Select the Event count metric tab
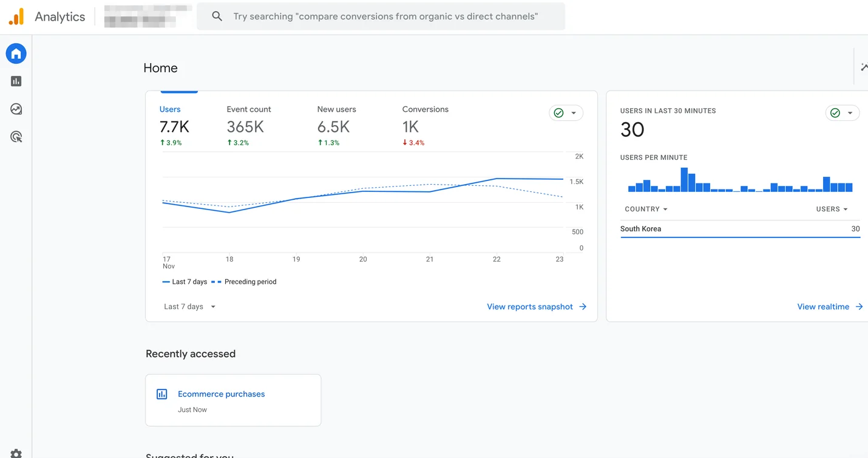Image resolution: width=868 pixels, height=458 pixels. pyautogui.click(x=248, y=125)
